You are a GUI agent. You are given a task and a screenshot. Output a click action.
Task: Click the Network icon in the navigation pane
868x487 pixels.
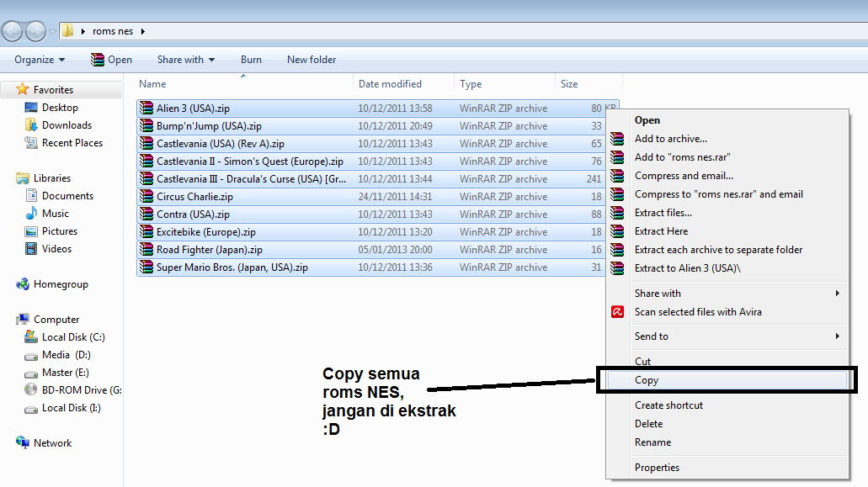23,443
